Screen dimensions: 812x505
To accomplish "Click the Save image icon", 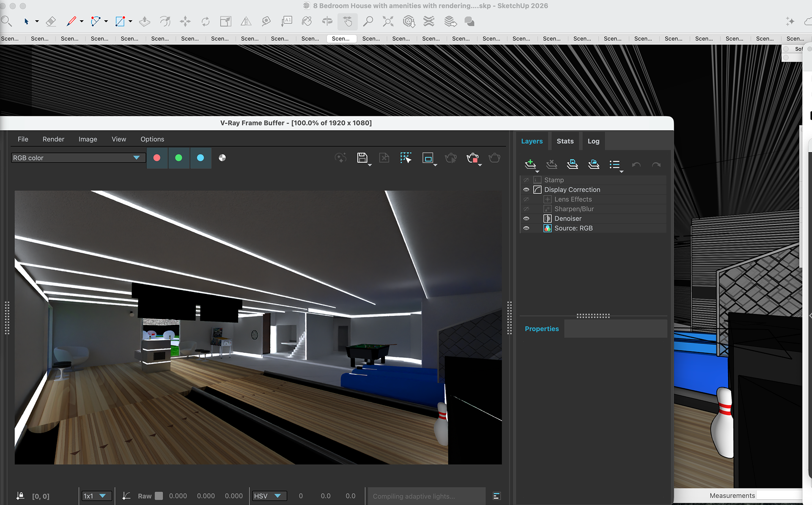I will (x=362, y=158).
